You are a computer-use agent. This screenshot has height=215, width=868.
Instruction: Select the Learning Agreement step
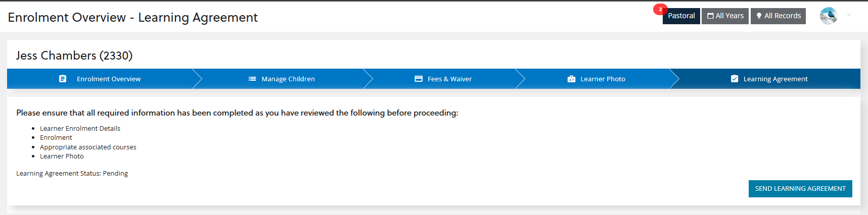click(775, 79)
